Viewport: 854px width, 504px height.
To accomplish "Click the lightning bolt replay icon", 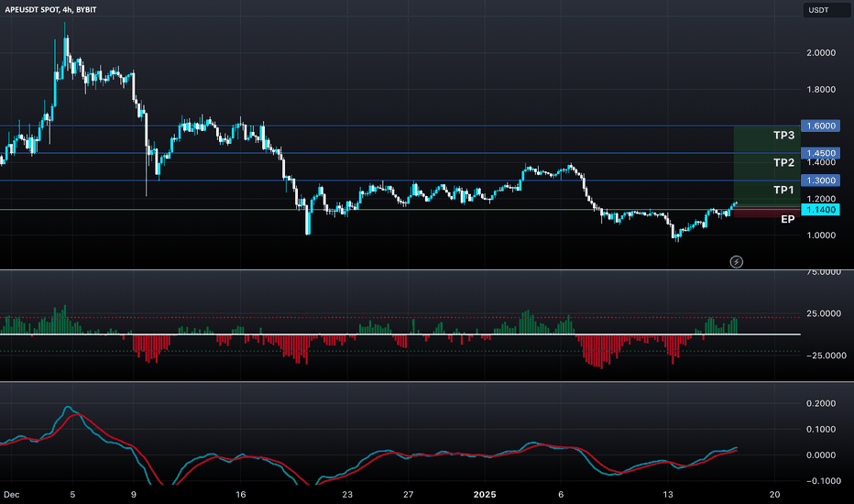I will 737,262.
